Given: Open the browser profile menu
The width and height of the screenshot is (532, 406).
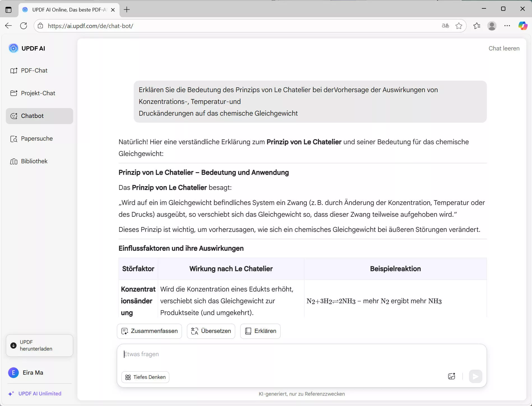Looking at the screenshot, I should point(492,26).
